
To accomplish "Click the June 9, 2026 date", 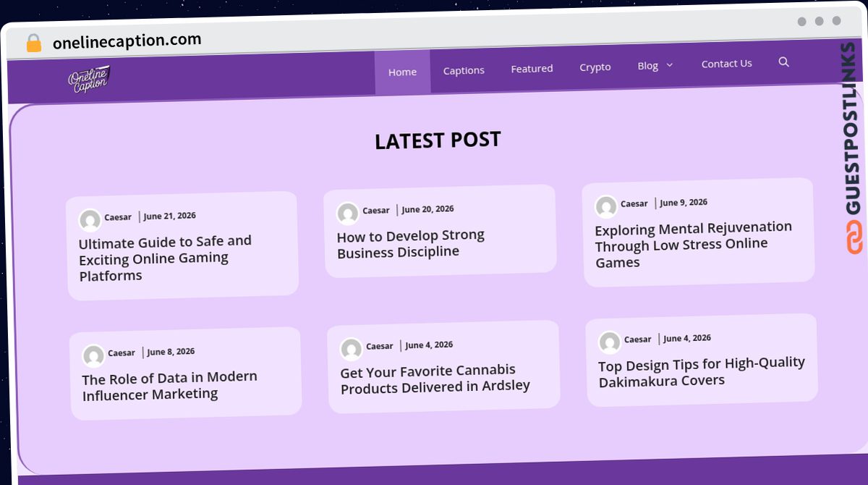I will (x=684, y=203).
